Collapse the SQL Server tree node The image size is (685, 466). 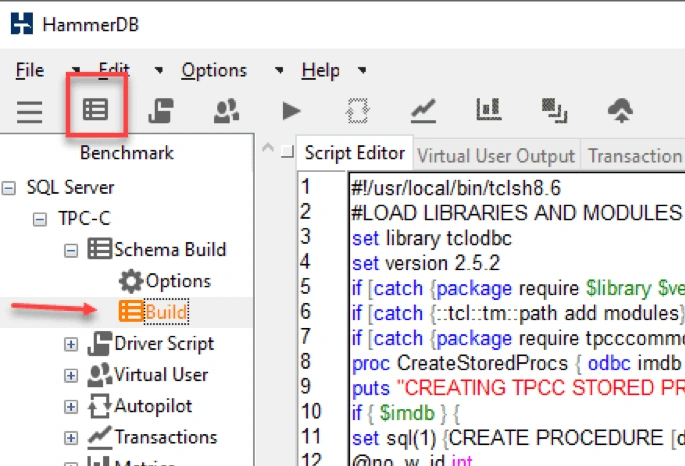pyautogui.click(x=8, y=188)
